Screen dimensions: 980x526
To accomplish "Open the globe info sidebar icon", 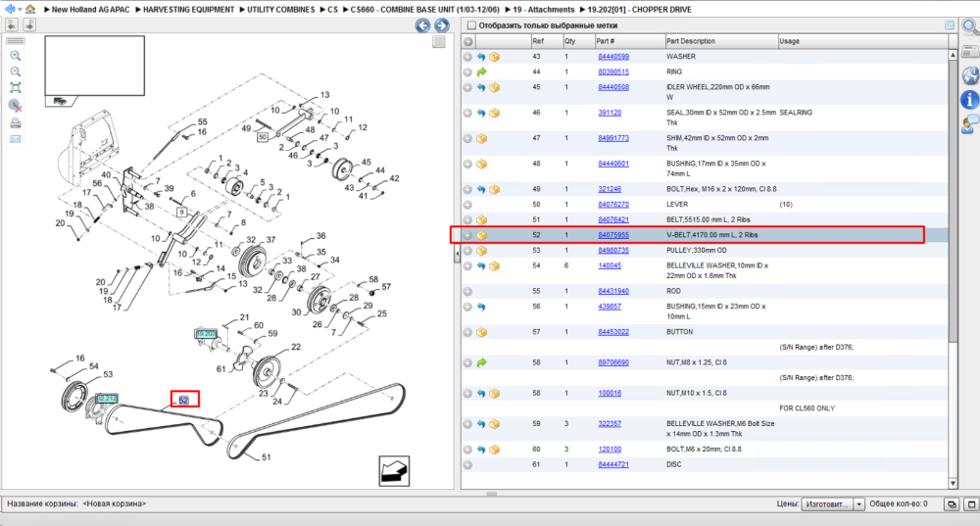I will tap(970, 75).
